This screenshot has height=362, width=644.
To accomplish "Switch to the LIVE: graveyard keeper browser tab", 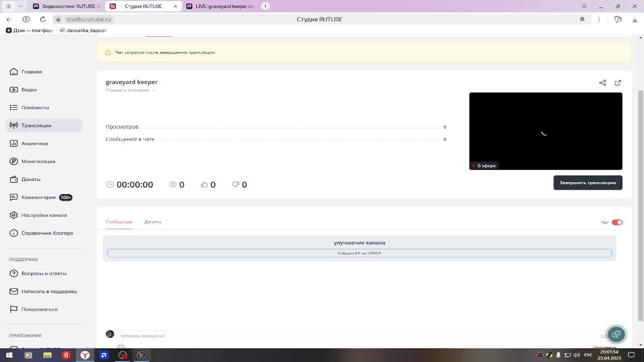I will pos(220,6).
